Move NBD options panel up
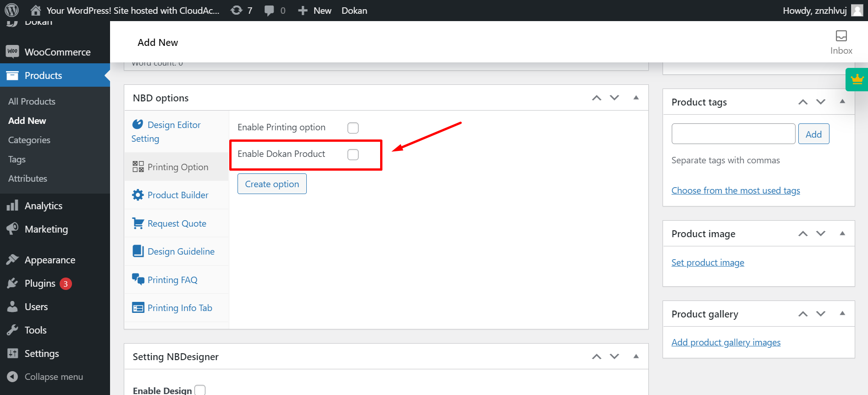 pos(597,98)
